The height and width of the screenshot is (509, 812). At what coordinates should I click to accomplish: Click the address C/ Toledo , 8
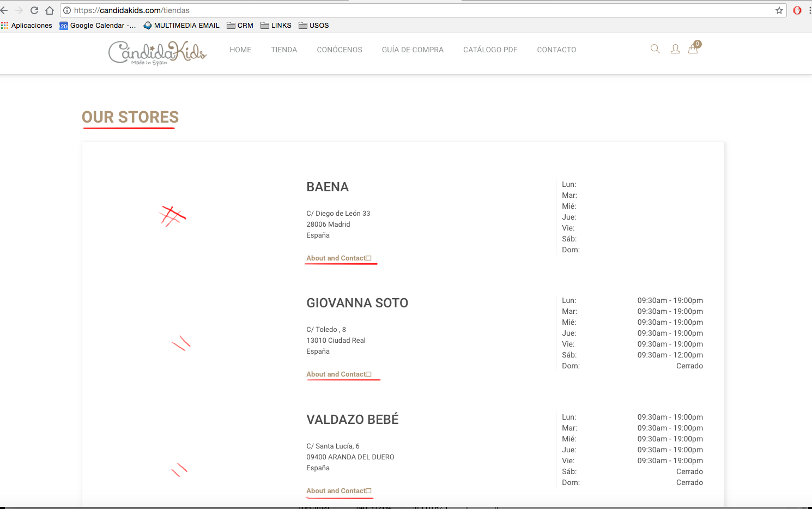pos(326,330)
